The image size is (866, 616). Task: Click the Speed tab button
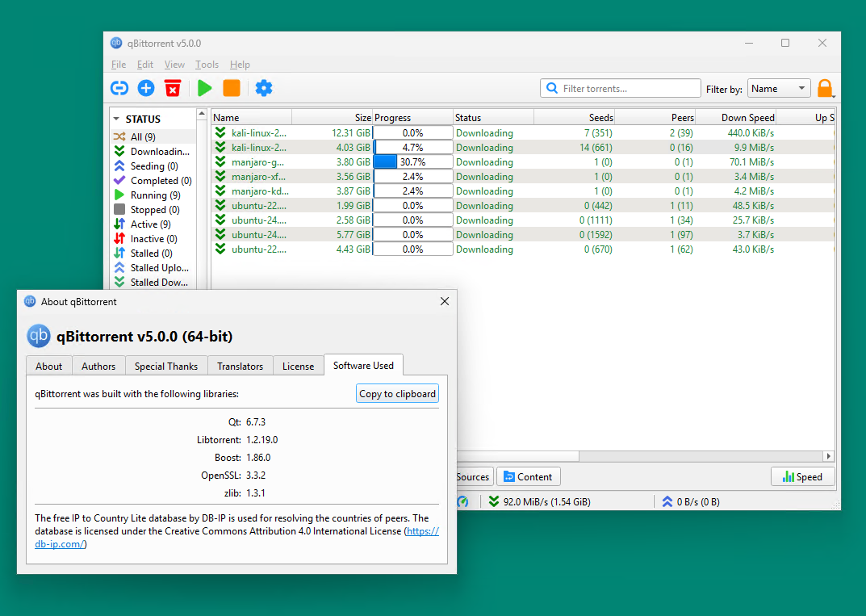pos(802,477)
